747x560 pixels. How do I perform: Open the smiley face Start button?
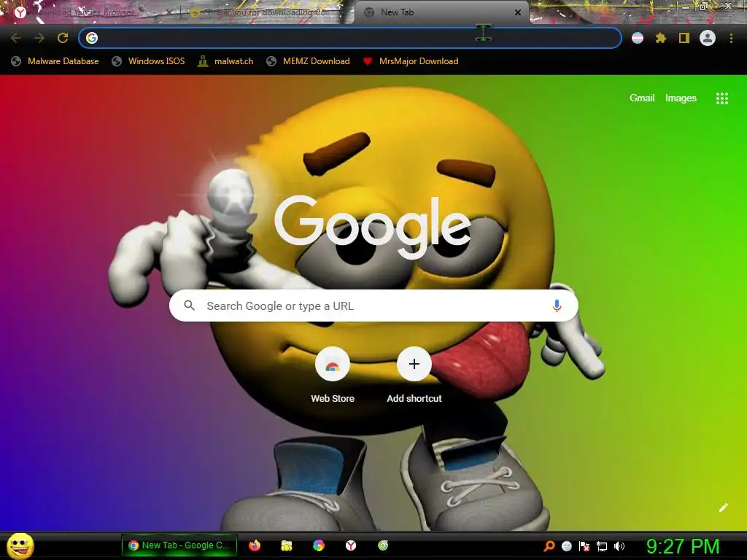pyautogui.click(x=20, y=545)
